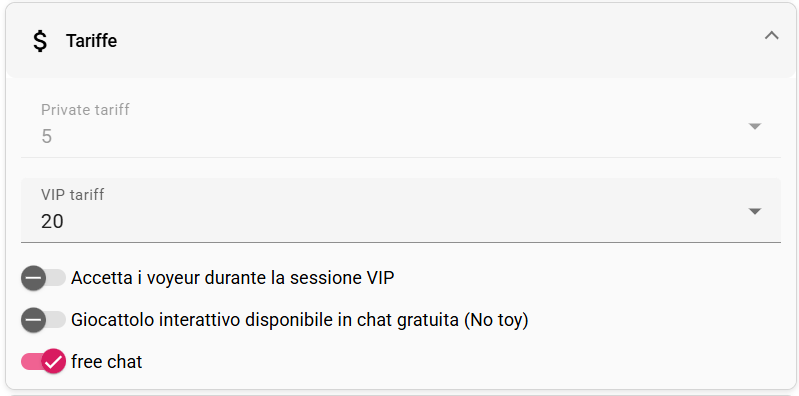
Task: Click the dollar sign icon beside Tariffe
Action: coord(40,41)
